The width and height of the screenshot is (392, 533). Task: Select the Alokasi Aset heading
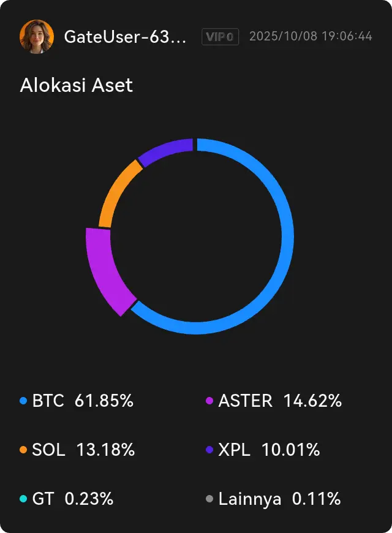pos(77,85)
